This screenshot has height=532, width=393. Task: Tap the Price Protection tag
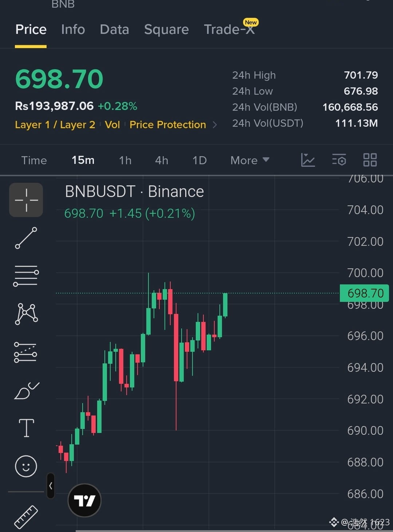(168, 125)
